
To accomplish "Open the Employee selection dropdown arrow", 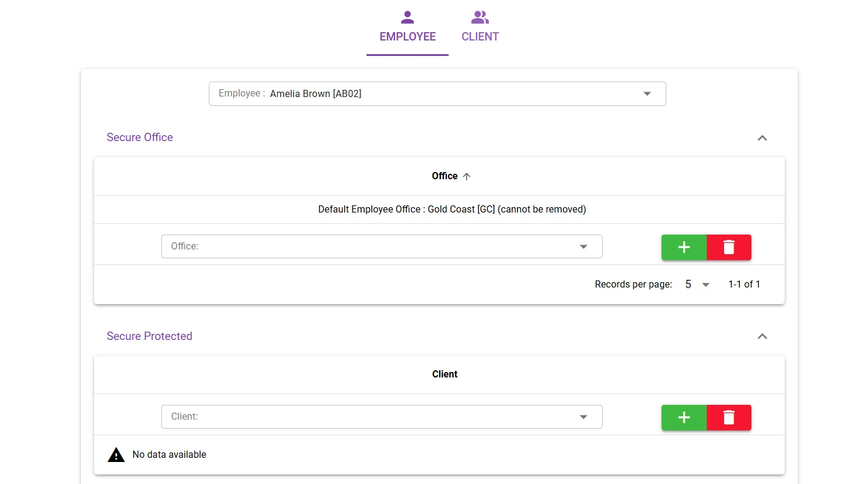I will pos(647,93).
